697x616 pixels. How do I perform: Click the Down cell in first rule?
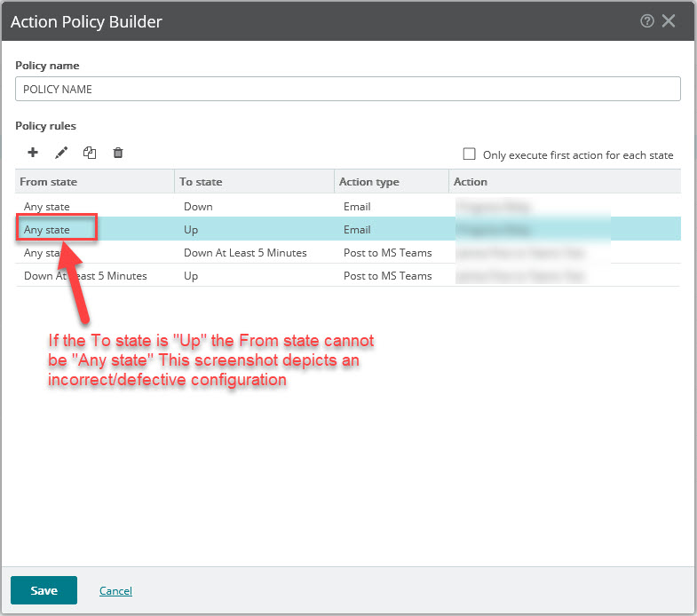(x=198, y=207)
